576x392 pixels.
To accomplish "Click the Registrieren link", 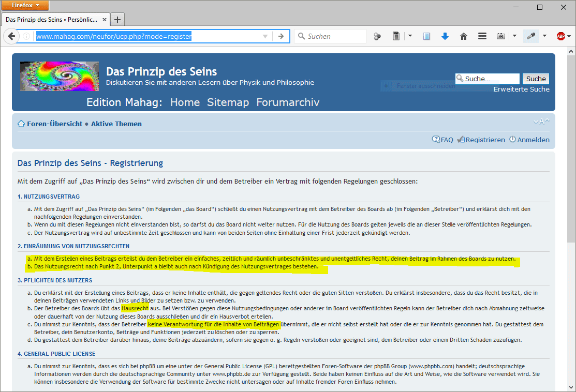I will pos(485,140).
